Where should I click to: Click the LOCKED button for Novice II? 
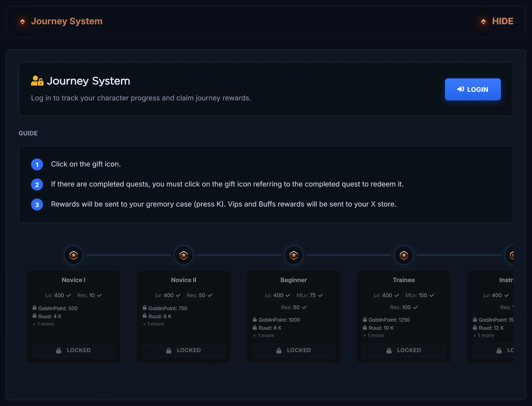click(x=184, y=350)
